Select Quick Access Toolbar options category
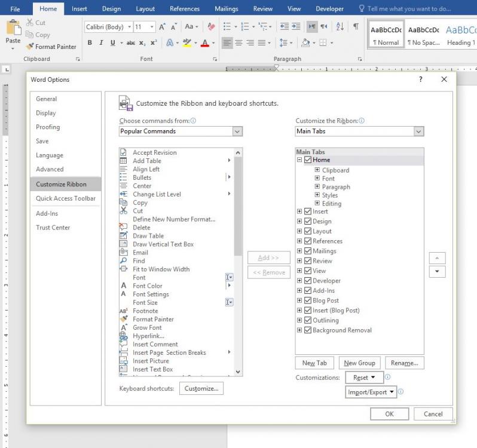 (x=66, y=198)
